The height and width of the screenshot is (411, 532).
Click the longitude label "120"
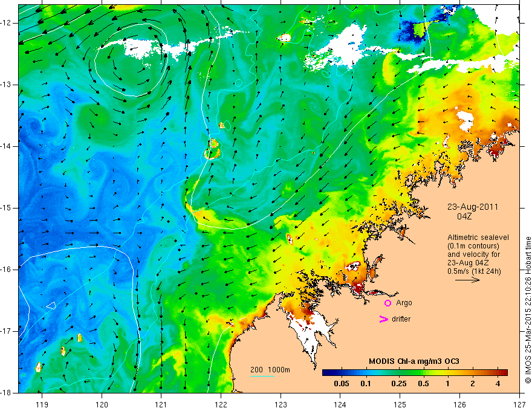click(102, 404)
